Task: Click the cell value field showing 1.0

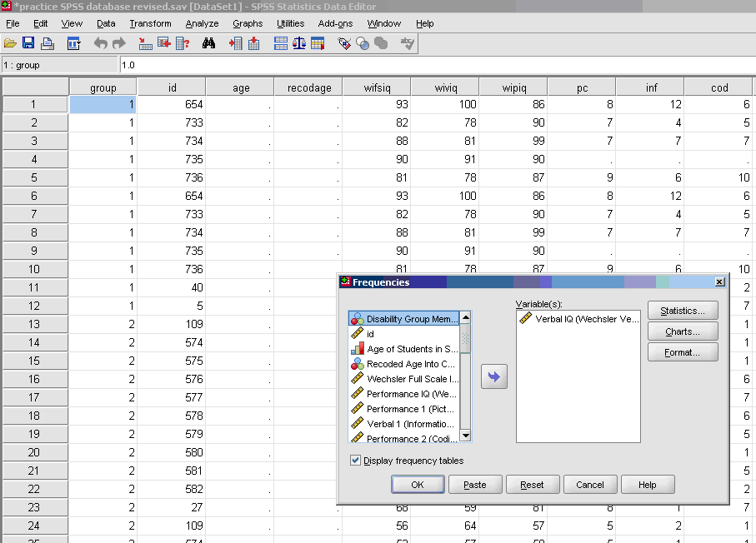Action: pyautogui.click(x=438, y=65)
